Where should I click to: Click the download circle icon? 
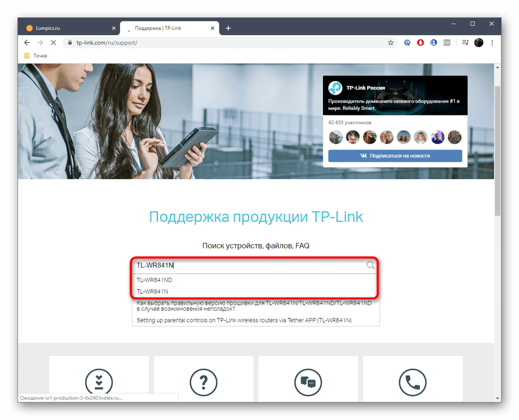point(99,382)
